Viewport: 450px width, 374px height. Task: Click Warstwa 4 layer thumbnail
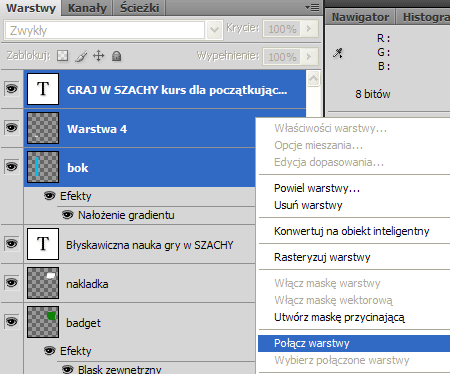43,128
